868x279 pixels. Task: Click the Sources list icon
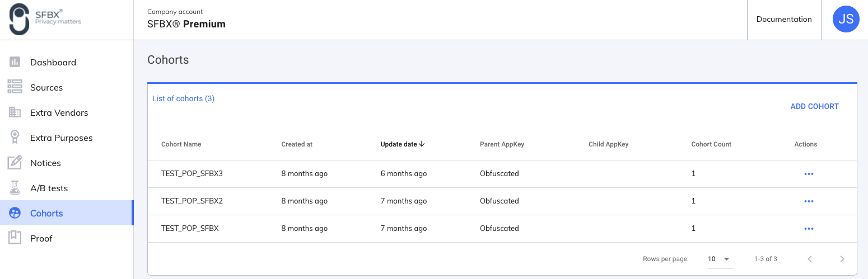[x=15, y=87]
